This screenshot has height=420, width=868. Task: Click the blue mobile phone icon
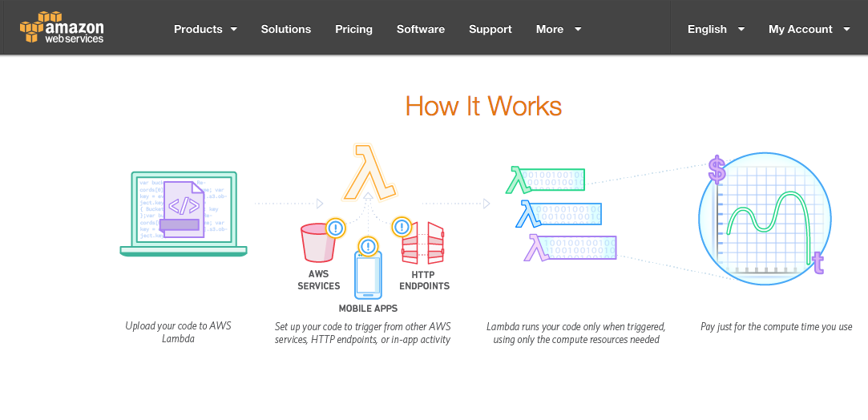pyautogui.click(x=368, y=274)
